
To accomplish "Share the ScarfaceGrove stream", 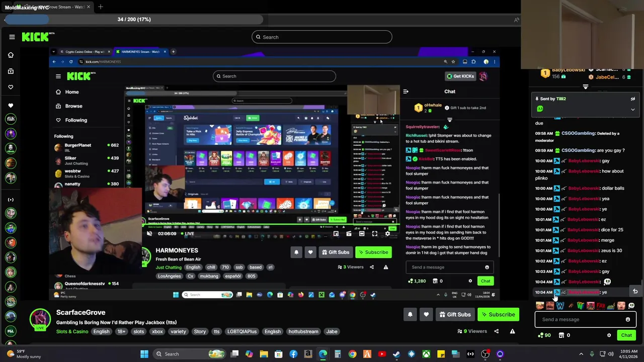I will click(x=496, y=331).
